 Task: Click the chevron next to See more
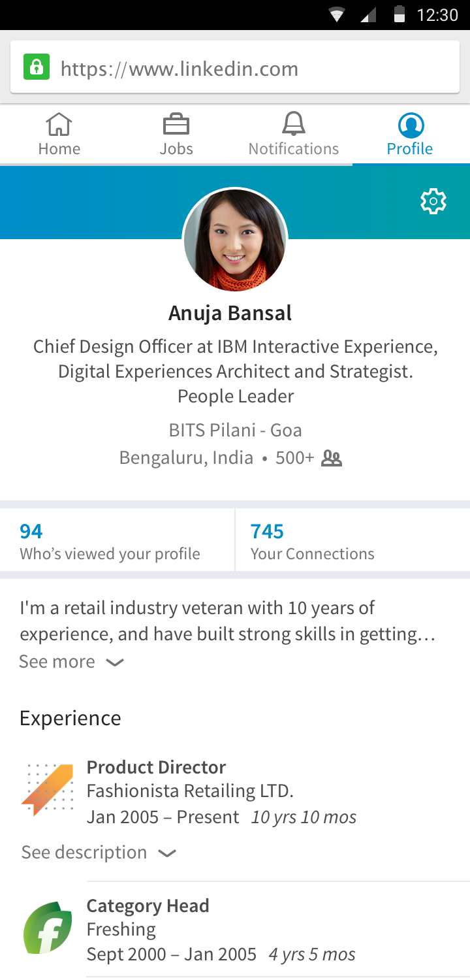[115, 662]
